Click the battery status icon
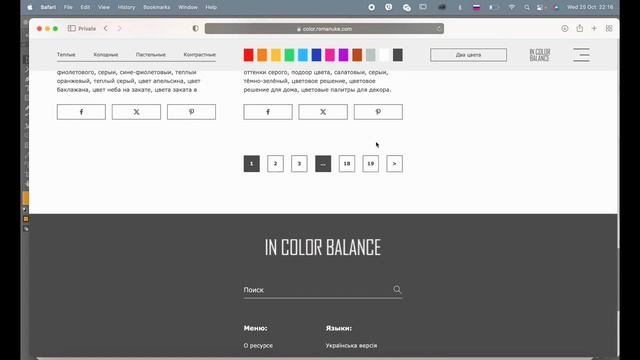This screenshot has height=360, width=640. click(494, 7)
